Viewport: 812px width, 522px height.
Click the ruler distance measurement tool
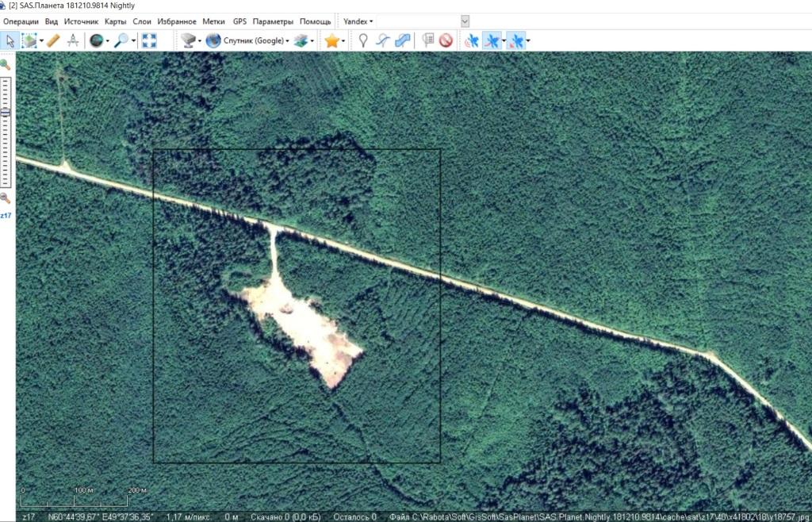pyautogui.click(x=53, y=40)
